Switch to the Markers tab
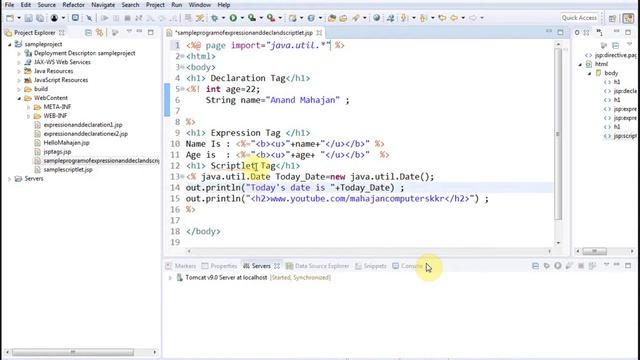The image size is (640, 360). pos(181,266)
